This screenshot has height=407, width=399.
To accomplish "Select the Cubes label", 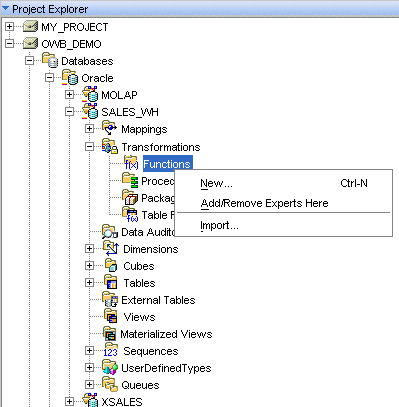I will tap(139, 266).
